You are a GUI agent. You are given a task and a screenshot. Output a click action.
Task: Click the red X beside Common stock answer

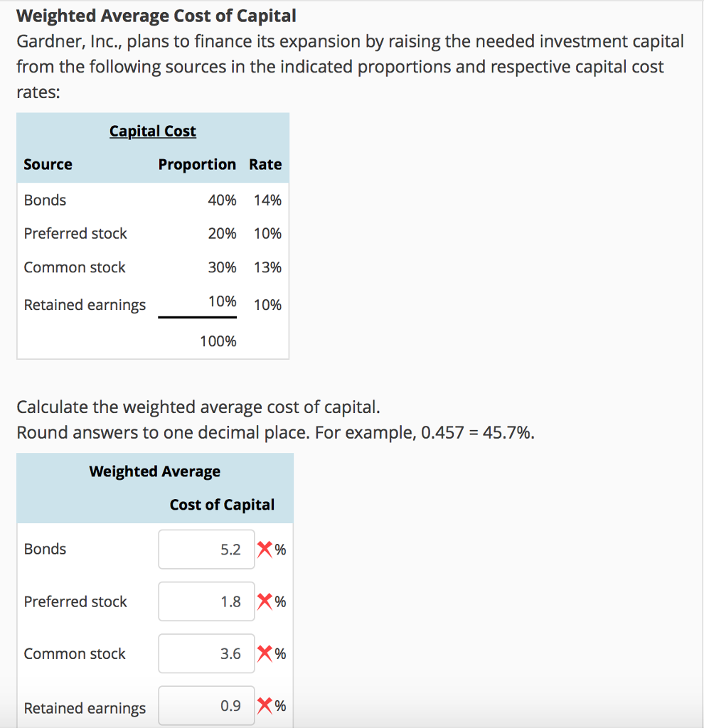tap(265, 653)
